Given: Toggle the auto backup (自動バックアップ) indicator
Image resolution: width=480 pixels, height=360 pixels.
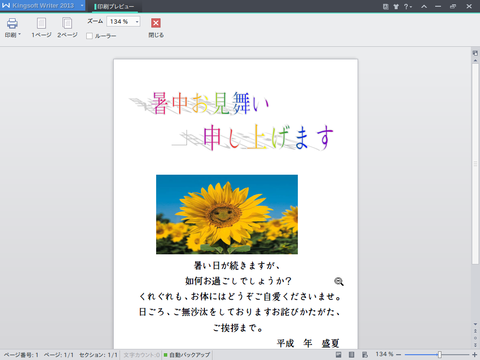Looking at the screenshot, I should click(x=187, y=355).
